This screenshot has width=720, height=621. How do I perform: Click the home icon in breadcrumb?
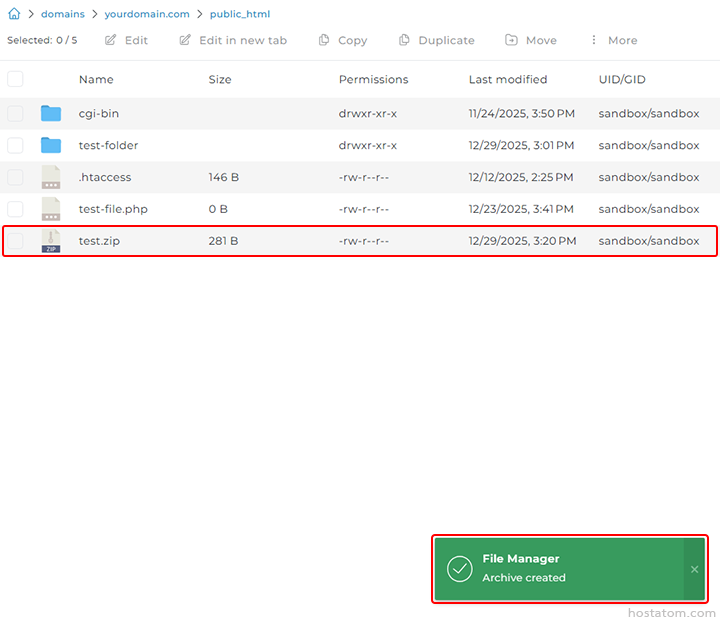(14, 14)
